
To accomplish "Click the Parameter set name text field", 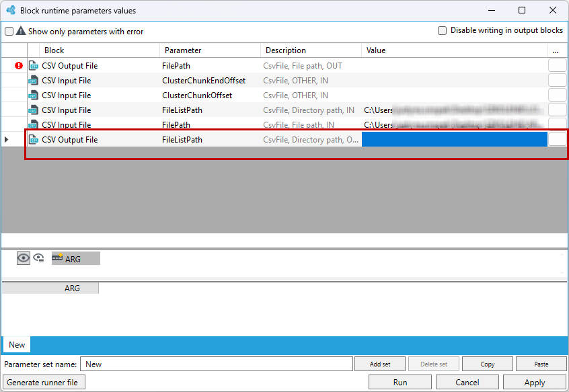I will [x=217, y=364].
